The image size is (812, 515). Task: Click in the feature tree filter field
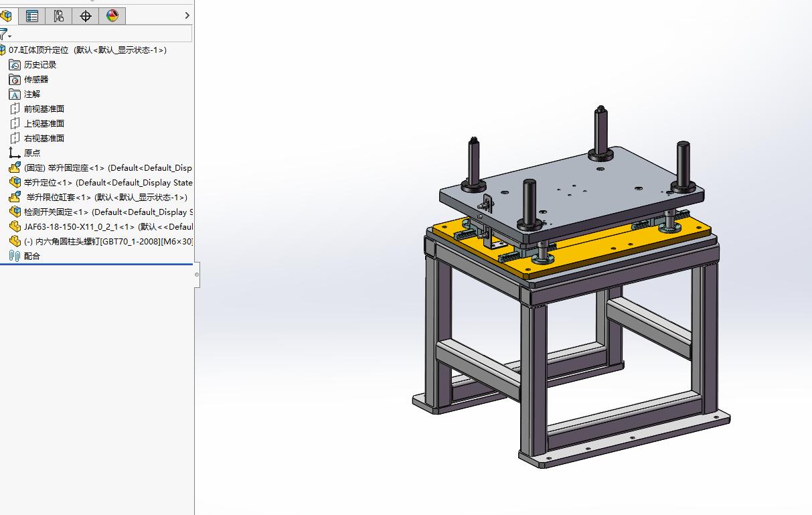pos(102,34)
